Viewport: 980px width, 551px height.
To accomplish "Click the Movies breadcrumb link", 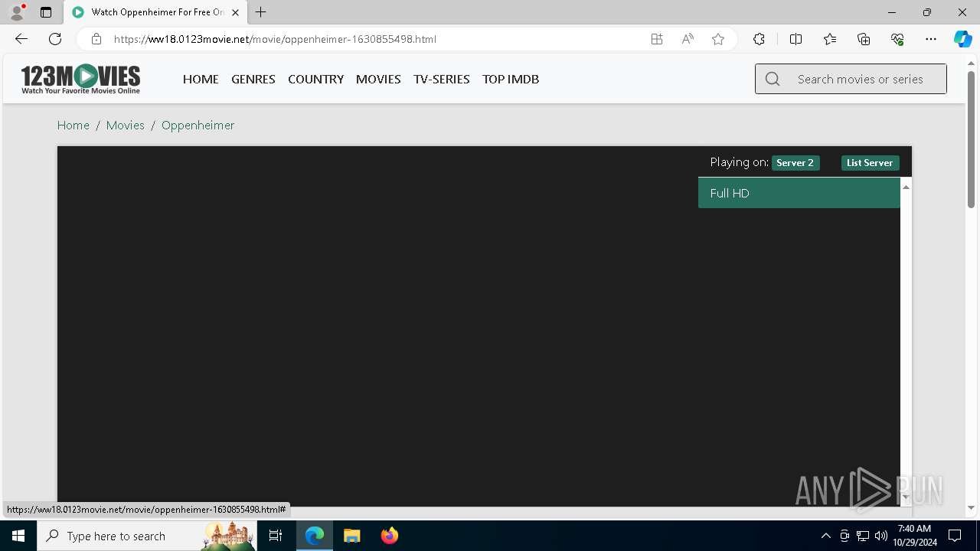I will pos(126,125).
